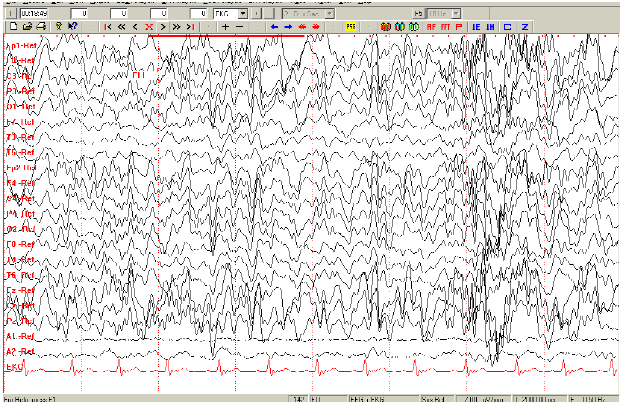Screen dimensions: 623x408
Task: Stop paging with the red X button
Action: tap(149, 27)
